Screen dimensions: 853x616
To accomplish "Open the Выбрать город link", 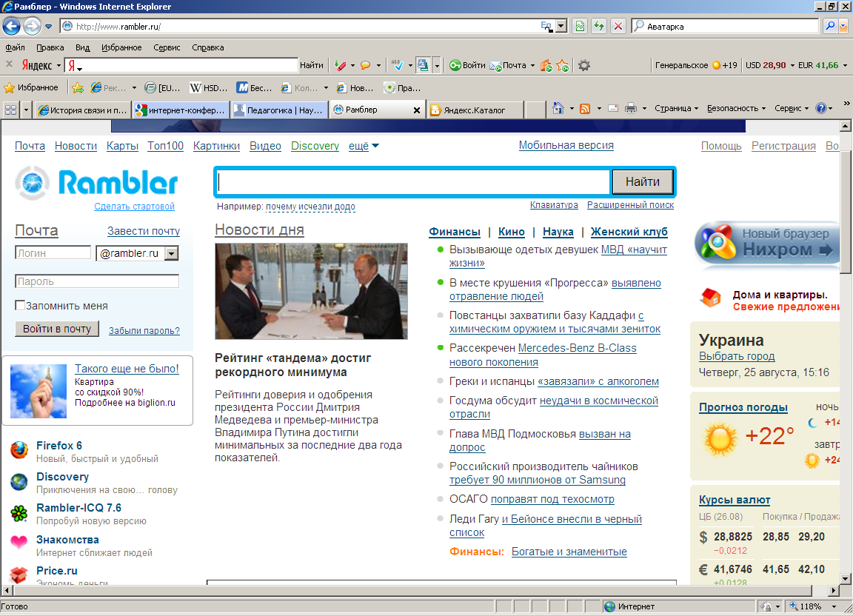I will point(737,356).
